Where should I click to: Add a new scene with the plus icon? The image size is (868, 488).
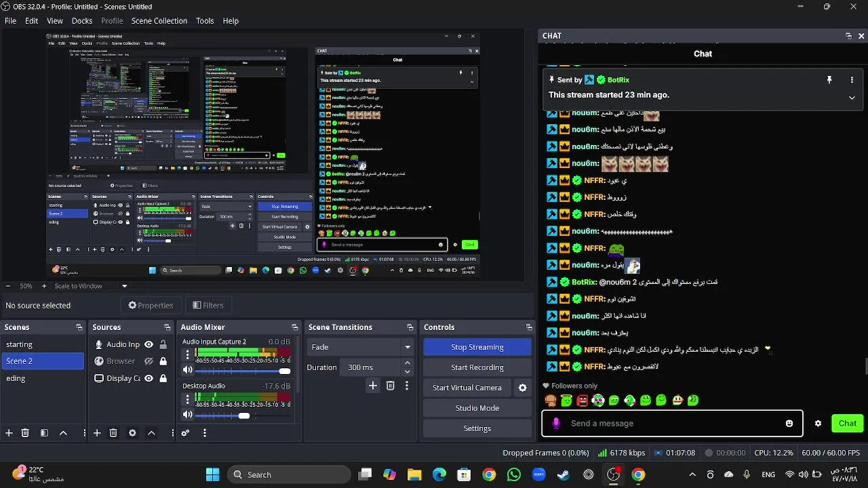click(9, 432)
